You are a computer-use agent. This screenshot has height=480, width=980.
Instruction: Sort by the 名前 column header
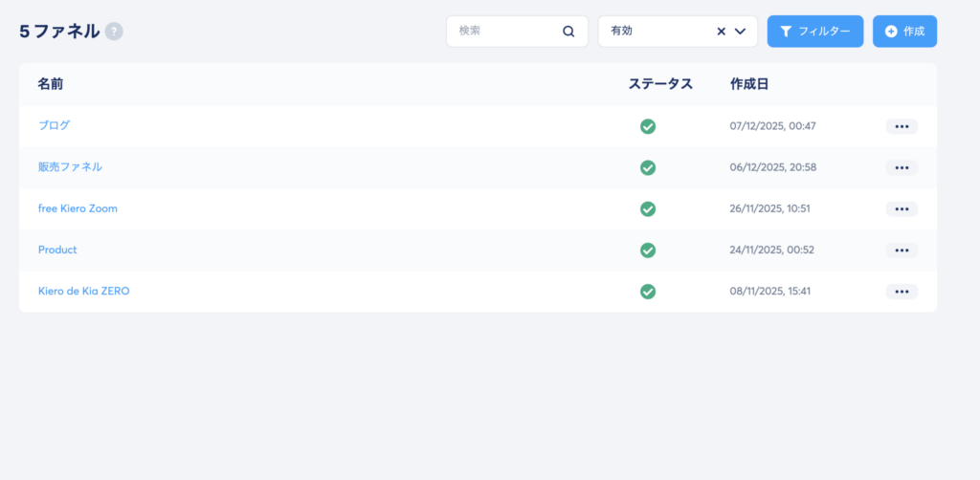(x=51, y=84)
